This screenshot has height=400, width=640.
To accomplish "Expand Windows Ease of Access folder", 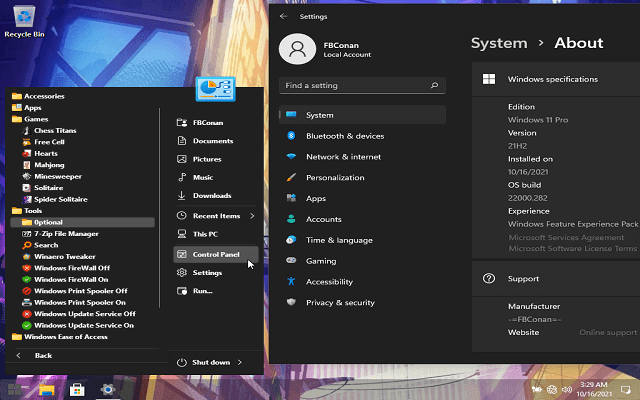I will 60,337.
